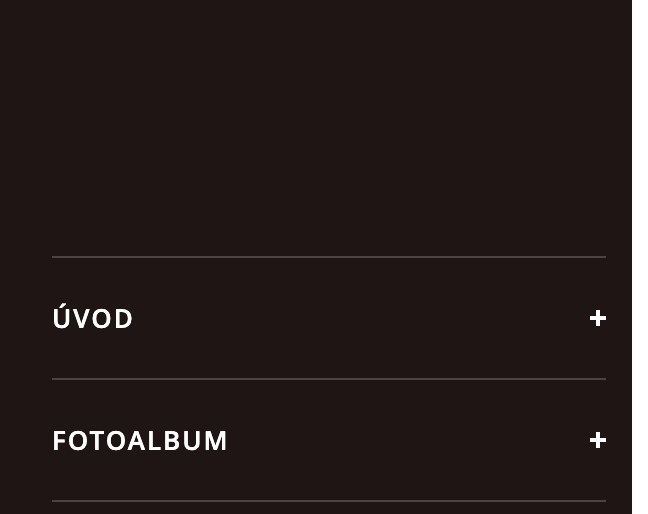Image resolution: width=648 pixels, height=514 pixels.
Task: Tap the FOTOALBUM text in the menu
Action: (140, 441)
